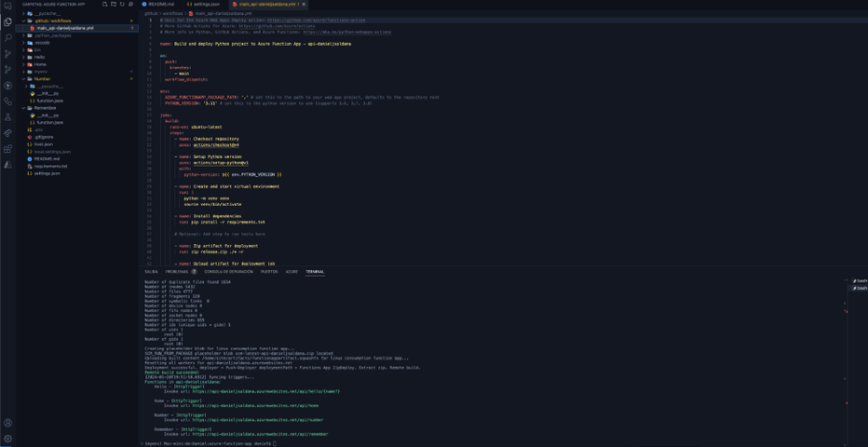Screen dimensions: 868x447
Task: Select the first bash terminal entry
Action: coord(859,281)
